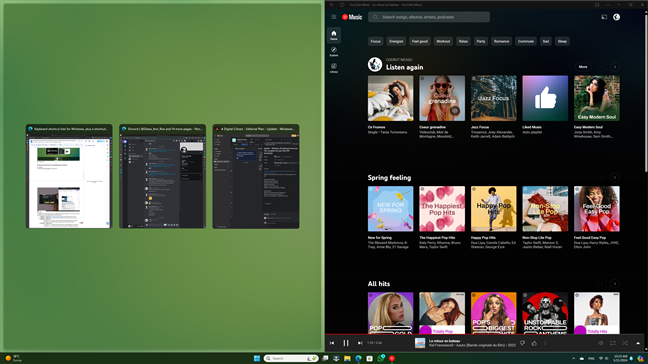Select the Relax mood chip
The height and width of the screenshot is (364, 648).
(463, 41)
